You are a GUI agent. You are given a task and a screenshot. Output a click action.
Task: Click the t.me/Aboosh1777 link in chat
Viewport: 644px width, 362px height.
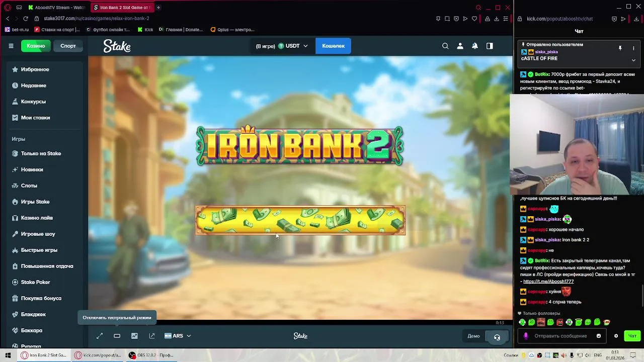point(548,282)
